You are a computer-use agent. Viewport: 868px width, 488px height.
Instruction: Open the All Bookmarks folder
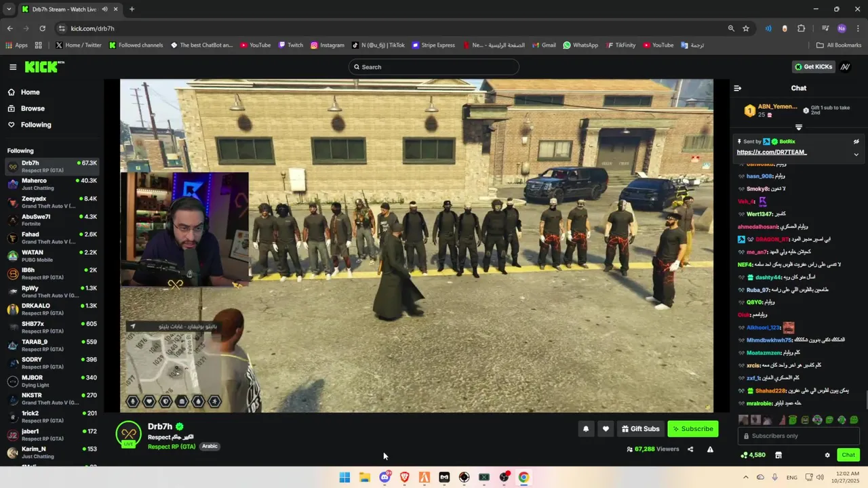[x=839, y=45]
